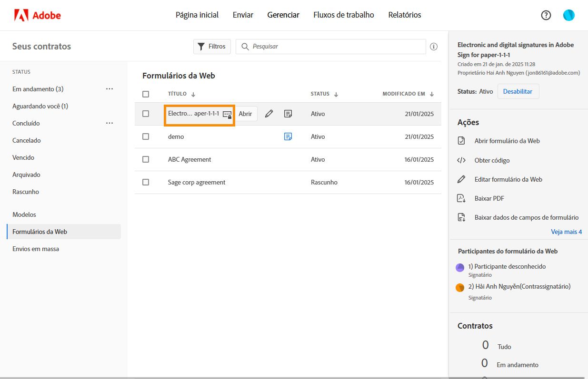Screen dimensions: 588x379
Task: Select the header select-all checkbox
Action: pos(146,94)
